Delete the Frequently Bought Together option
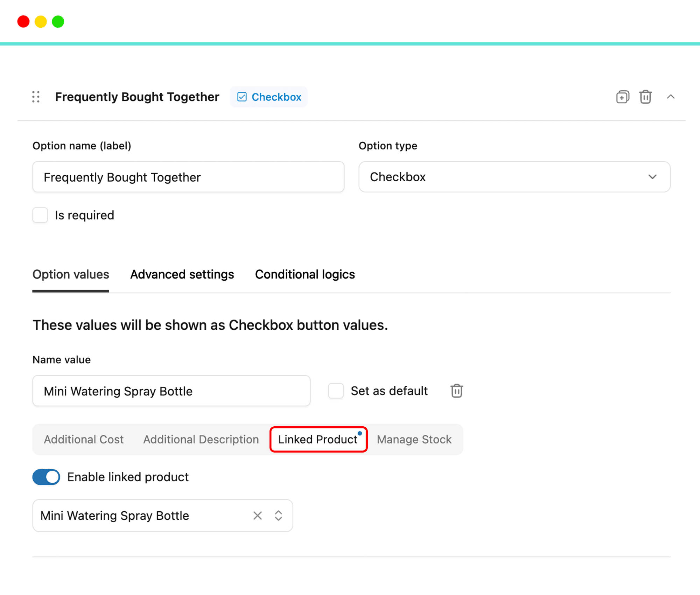Viewport: 700px width, 595px height. point(645,97)
